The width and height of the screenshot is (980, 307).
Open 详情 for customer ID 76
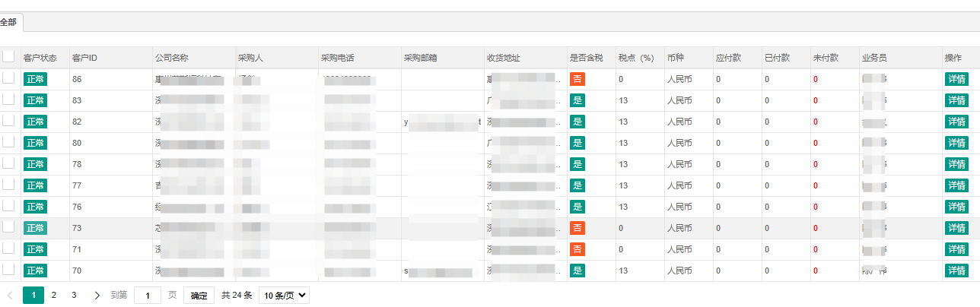tap(956, 207)
